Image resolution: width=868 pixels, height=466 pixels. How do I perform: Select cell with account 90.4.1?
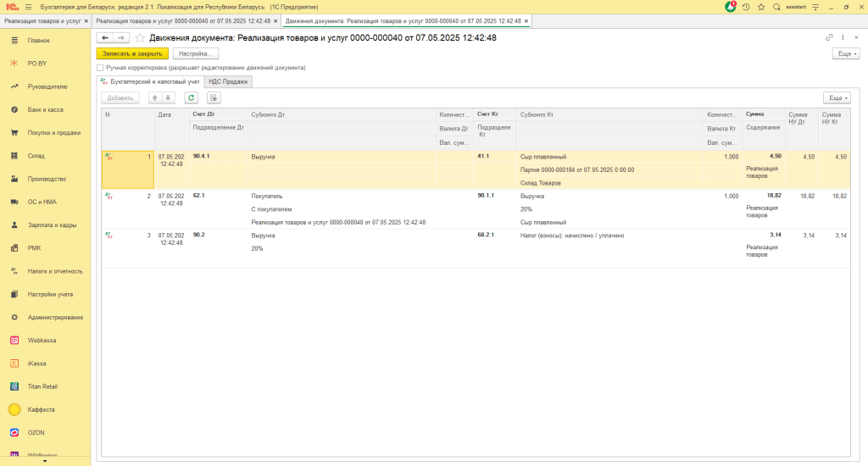coord(218,157)
